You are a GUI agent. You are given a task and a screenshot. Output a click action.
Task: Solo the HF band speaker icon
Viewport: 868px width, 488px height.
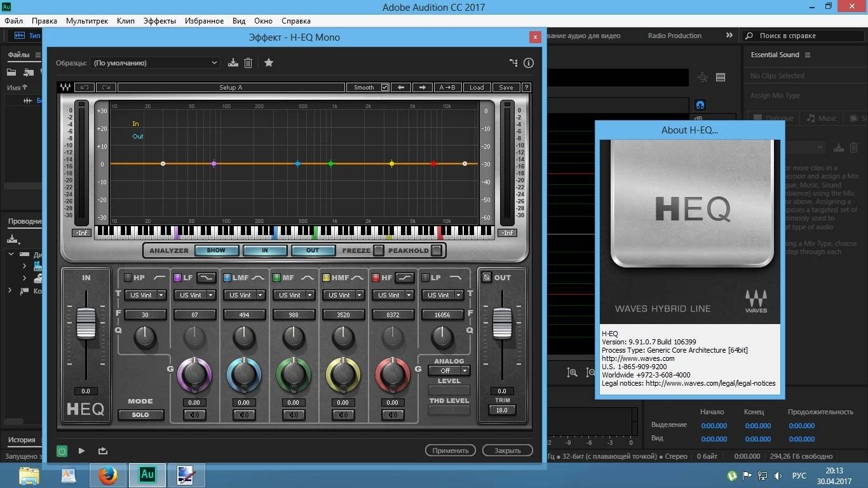pyautogui.click(x=392, y=415)
